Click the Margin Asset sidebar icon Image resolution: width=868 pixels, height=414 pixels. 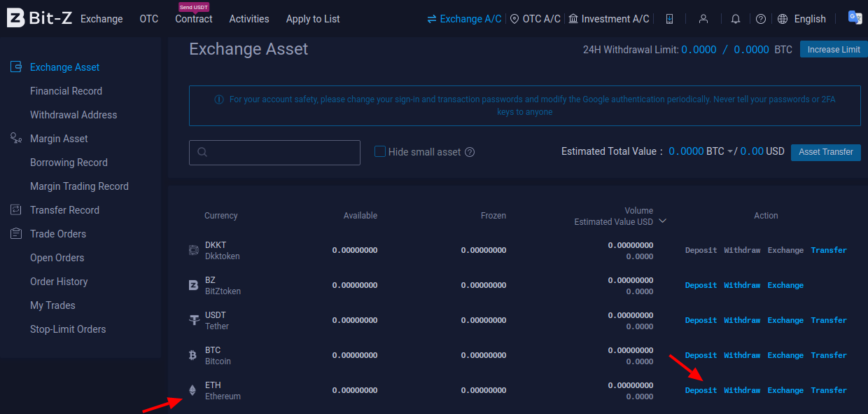pos(16,139)
